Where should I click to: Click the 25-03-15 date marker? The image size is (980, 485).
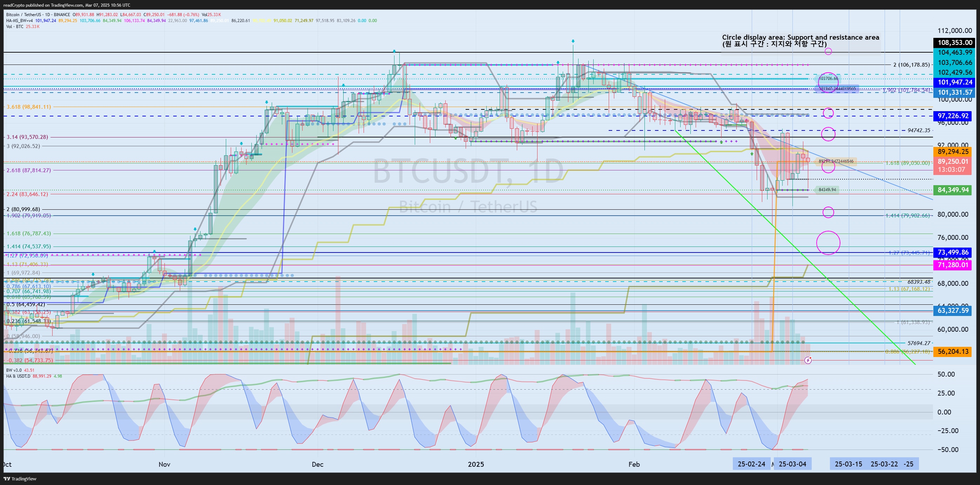849,464
